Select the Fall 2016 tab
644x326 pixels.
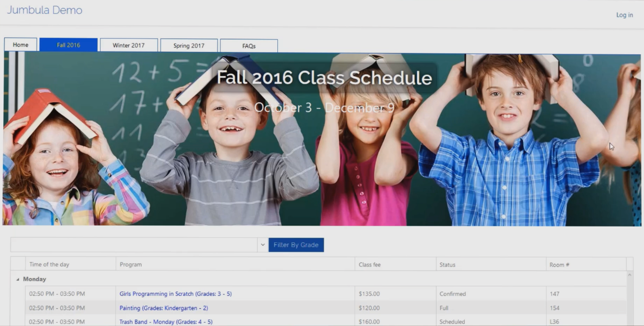[x=68, y=45]
